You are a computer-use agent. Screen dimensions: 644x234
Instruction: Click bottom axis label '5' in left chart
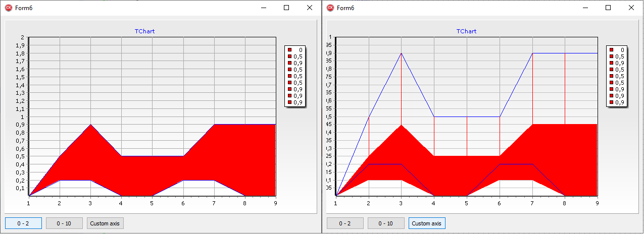[x=153, y=203]
